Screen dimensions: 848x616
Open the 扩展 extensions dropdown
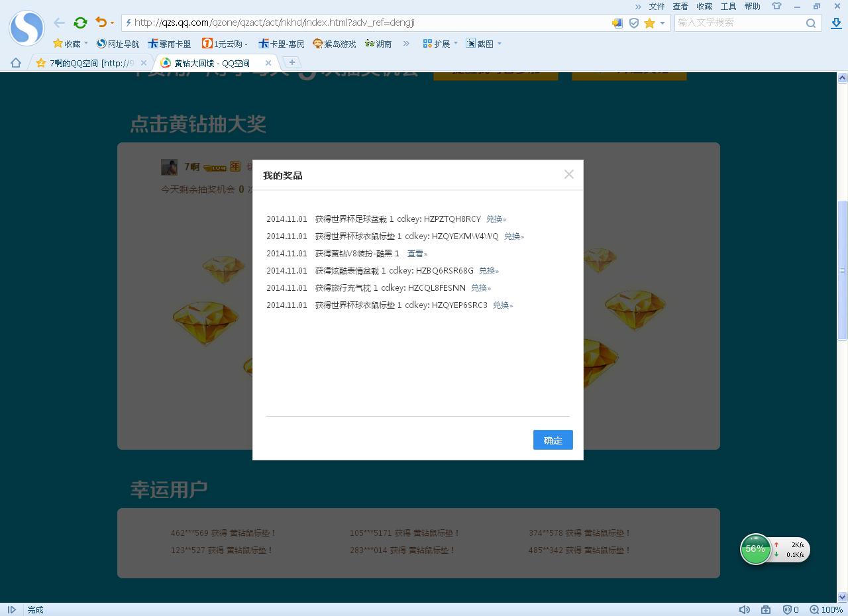coord(441,44)
